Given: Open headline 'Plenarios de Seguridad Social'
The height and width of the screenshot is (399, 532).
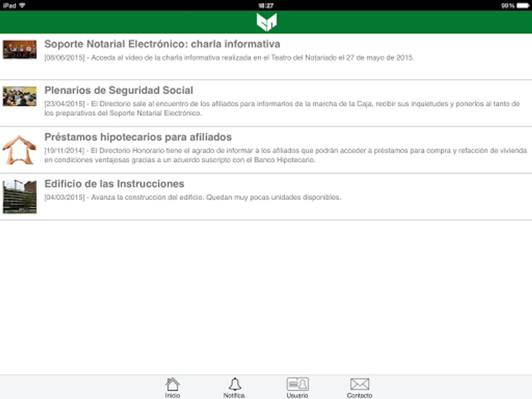Looking at the screenshot, I should pyautogui.click(x=119, y=90).
